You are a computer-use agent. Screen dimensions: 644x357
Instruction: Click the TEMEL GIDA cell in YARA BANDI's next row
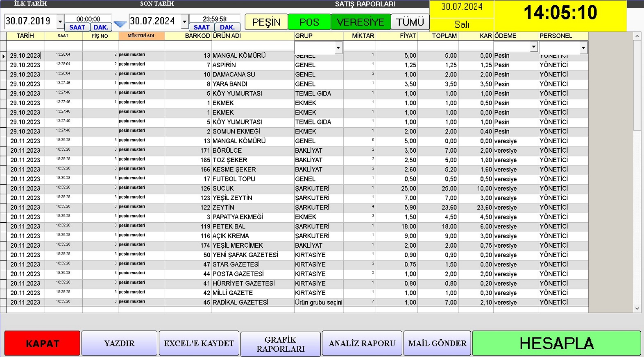pyautogui.click(x=318, y=93)
